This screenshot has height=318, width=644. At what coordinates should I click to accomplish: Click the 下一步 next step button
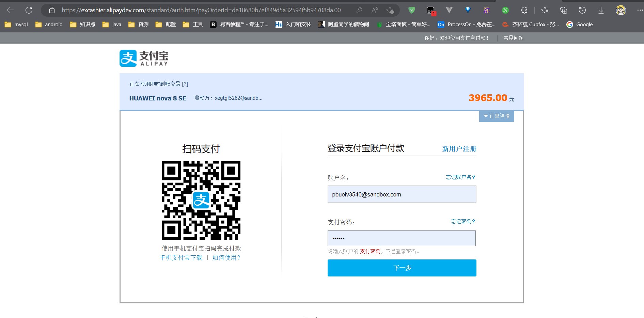click(402, 268)
